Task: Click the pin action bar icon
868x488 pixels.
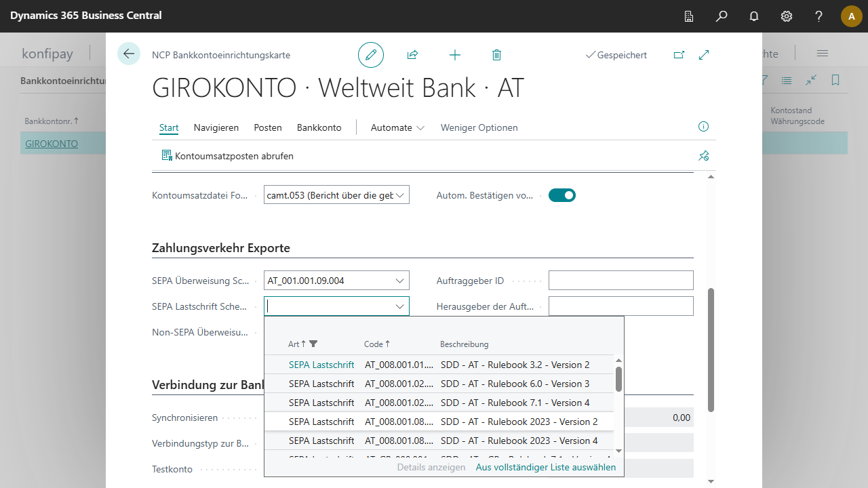Action: 703,156
